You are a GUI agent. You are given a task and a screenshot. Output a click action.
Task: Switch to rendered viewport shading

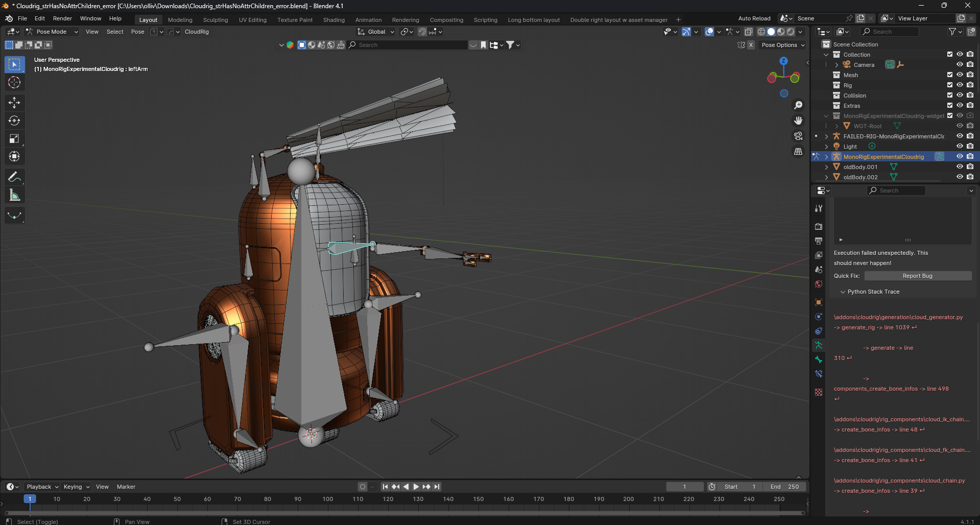791,32
